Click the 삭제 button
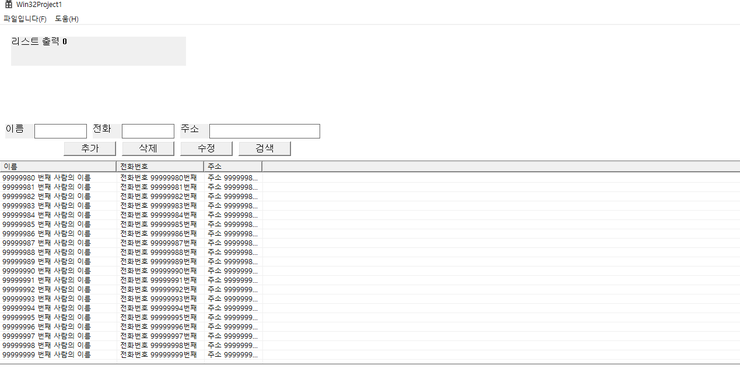Viewport: 740px width, 380px height. [148, 148]
